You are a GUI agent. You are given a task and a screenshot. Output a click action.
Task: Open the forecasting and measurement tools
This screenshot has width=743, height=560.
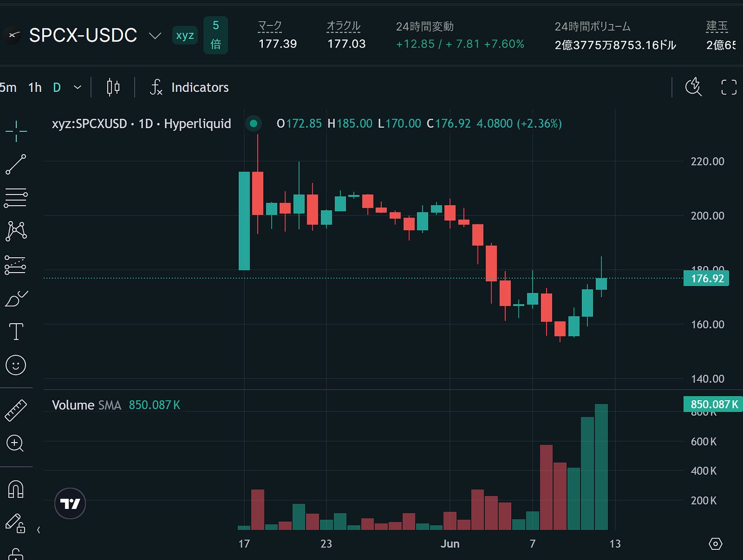16,265
